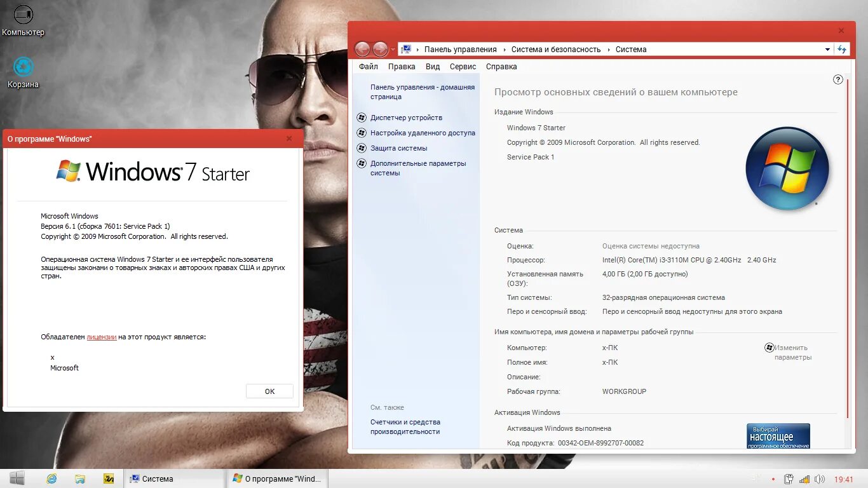The height and width of the screenshot is (488, 868).
Task: Open the Сервис menu
Action: coord(463,67)
